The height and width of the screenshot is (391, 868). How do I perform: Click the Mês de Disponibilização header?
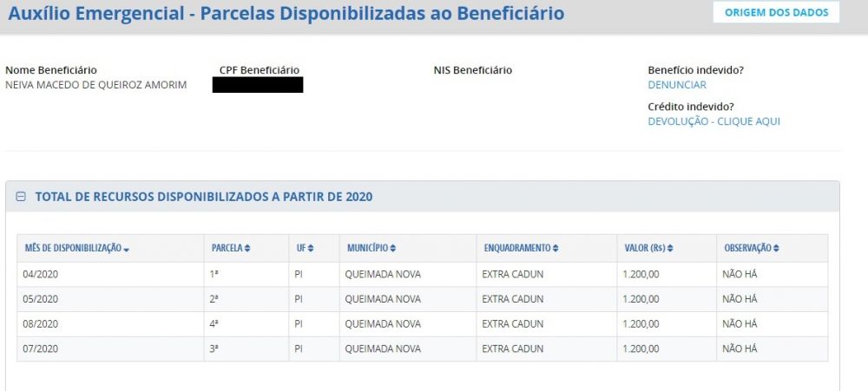73,249
